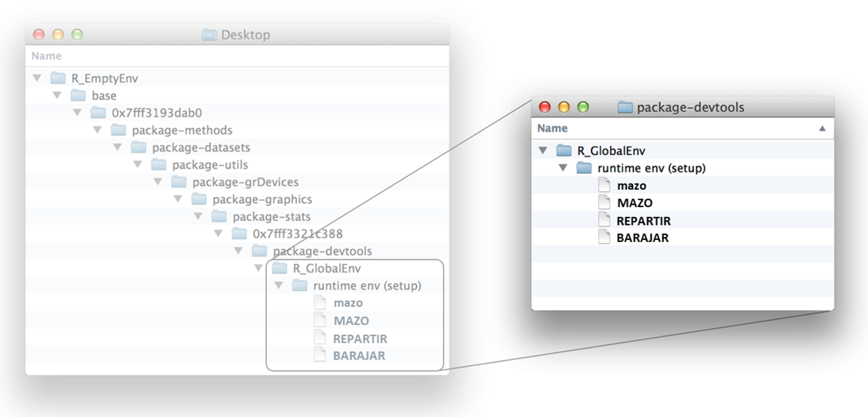Select the package-graphics folder row
The width and height of the screenshot is (868, 417).
[262, 199]
